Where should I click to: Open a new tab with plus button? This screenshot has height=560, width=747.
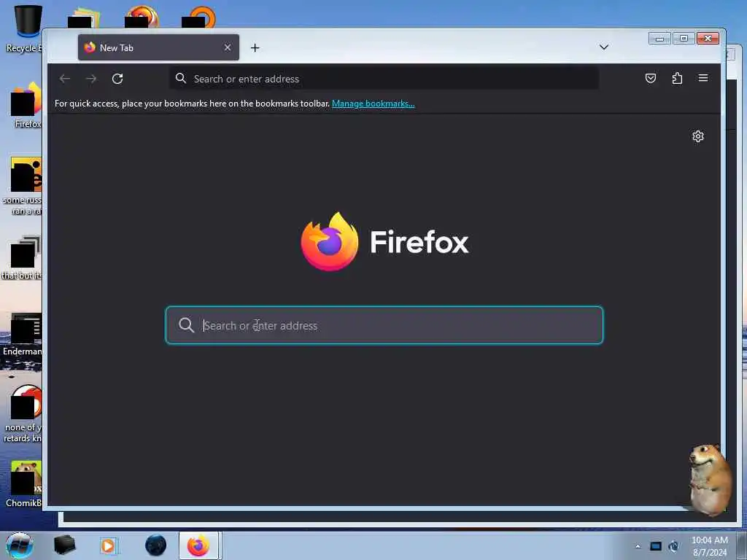click(255, 47)
